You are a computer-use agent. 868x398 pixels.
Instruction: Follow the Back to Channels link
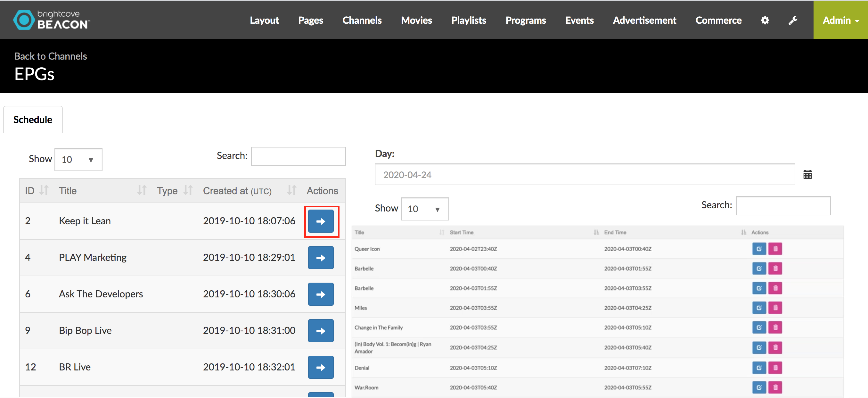coord(51,56)
